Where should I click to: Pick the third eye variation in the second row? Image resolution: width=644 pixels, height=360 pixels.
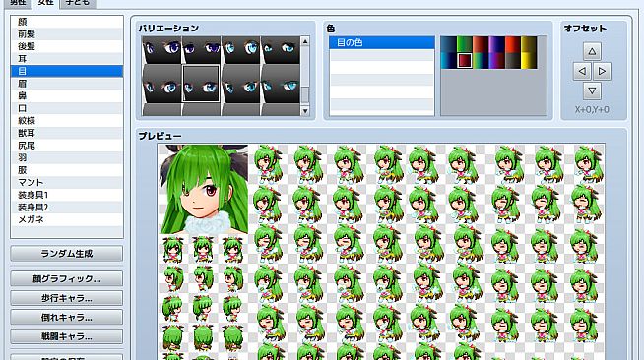point(240,84)
